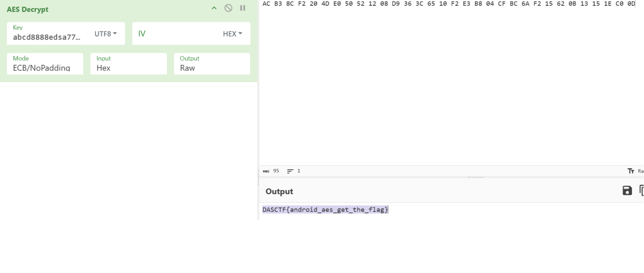The width and height of the screenshot is (644, 273).
Task: Open the IV format HEX dropdown
Action: [232, 34]
